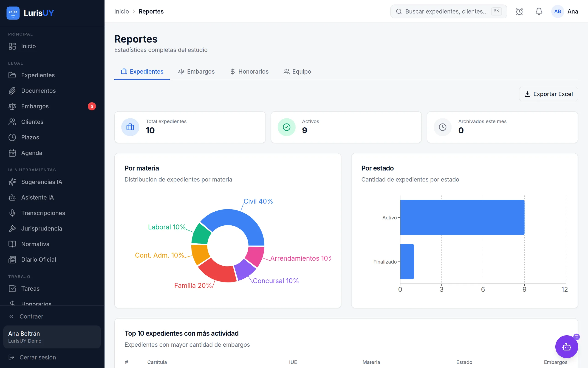The width and height of the screenshot is (588, 368).
Task: Click Exportar Excel button
Action: click(x=548, y=94)
